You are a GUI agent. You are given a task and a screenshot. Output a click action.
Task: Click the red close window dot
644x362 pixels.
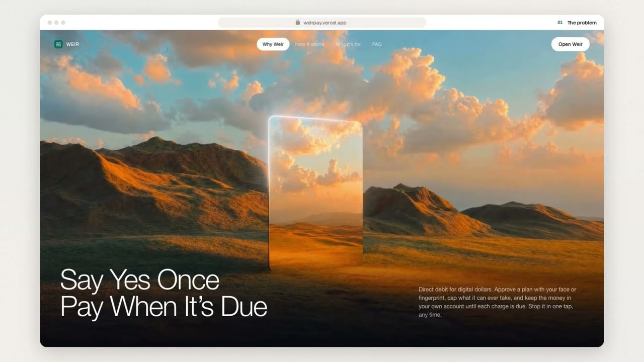tap(49, 23)
